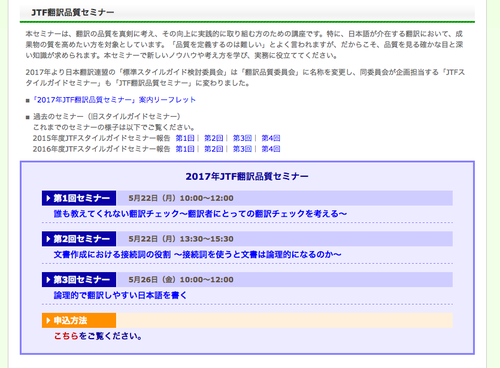Select the date text 5月22日(月)13:30~15:30
The height and width of the screenshot is (368, 500).
click(x=181, y=239)
